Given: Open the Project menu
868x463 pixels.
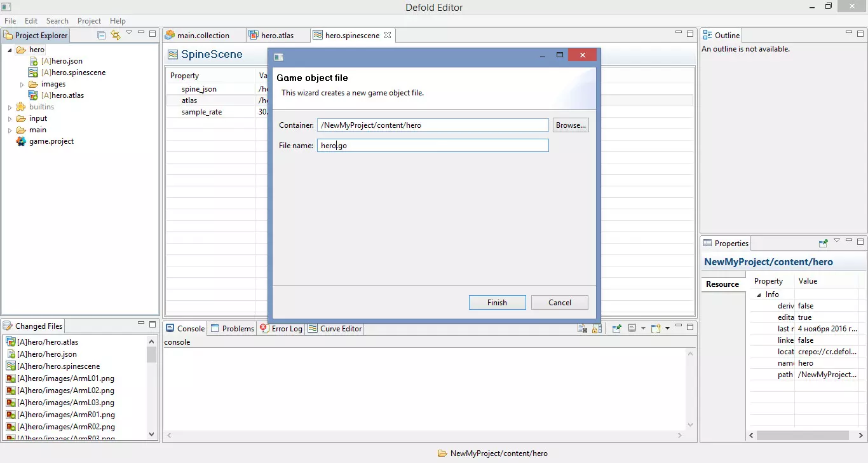Looking at the screenshot, I should 89,21.
